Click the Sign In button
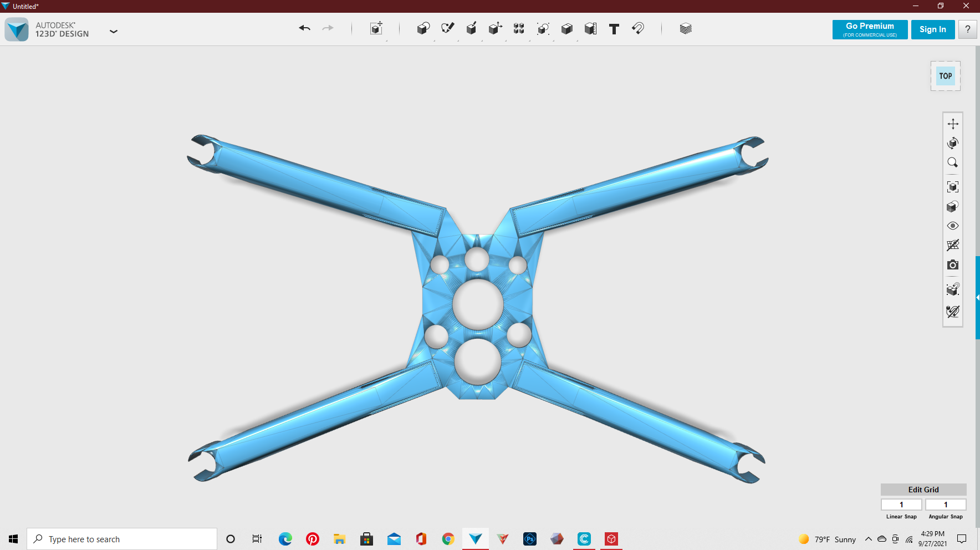This screenshot has height=550, width=980. 933,29
